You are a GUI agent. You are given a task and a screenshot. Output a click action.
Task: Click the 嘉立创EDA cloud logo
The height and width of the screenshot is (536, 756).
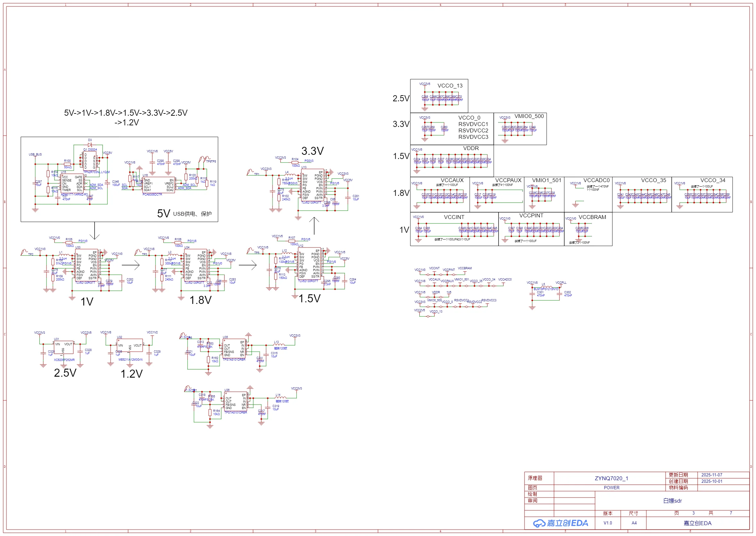click(560, 523)
